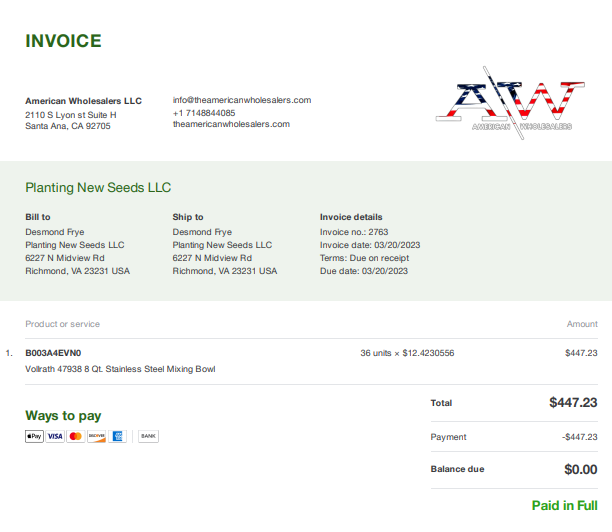Click the phone number +1 7148844085
Screen dimensions: 612x532
(x=204, y=113)
